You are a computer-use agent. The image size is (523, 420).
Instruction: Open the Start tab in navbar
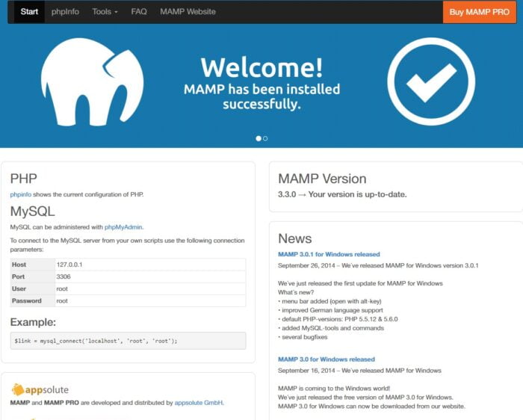(x=29, y=12)
